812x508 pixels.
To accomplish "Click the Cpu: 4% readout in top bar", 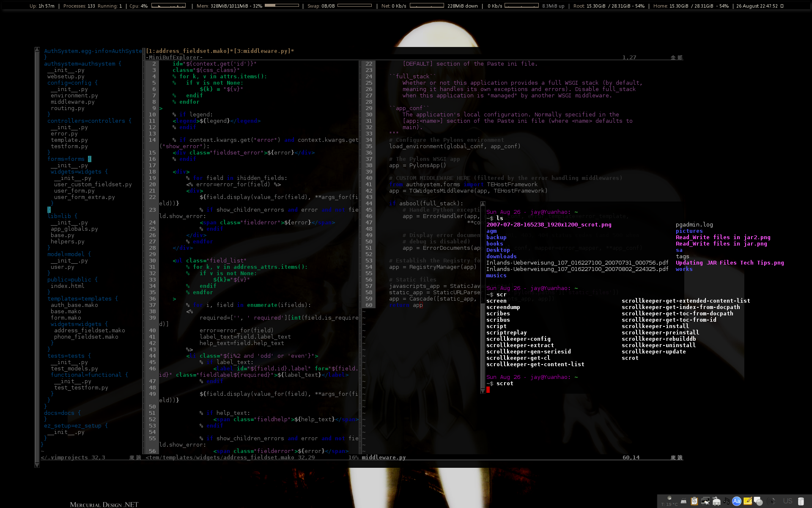I will click(138, 6).
